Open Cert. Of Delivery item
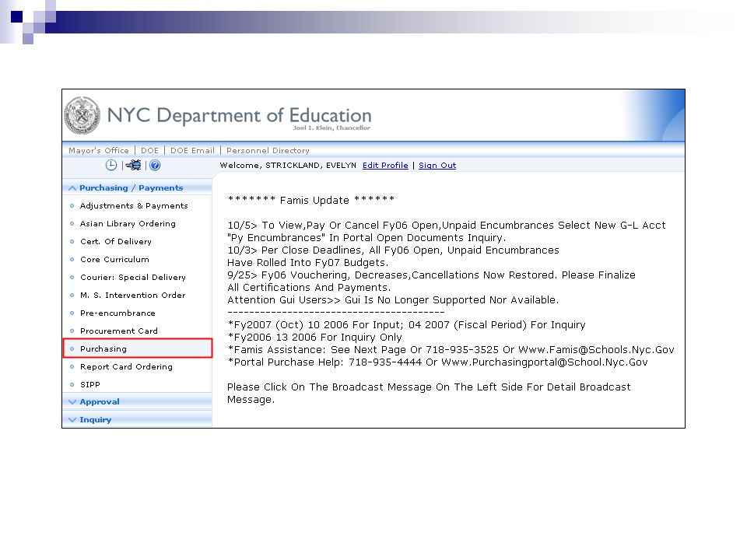This screenshot has width=747, height=560. click(x=116, y=241)
